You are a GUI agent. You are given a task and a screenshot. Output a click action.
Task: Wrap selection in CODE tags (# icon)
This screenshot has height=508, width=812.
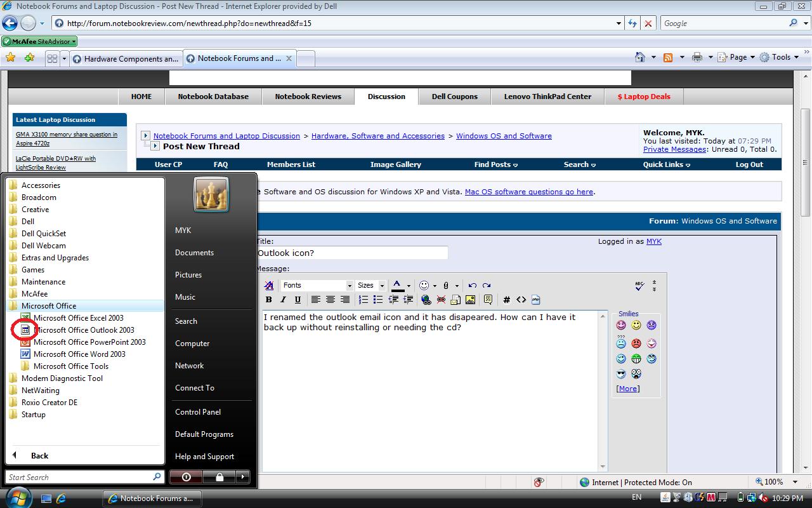tap(506, 300)
